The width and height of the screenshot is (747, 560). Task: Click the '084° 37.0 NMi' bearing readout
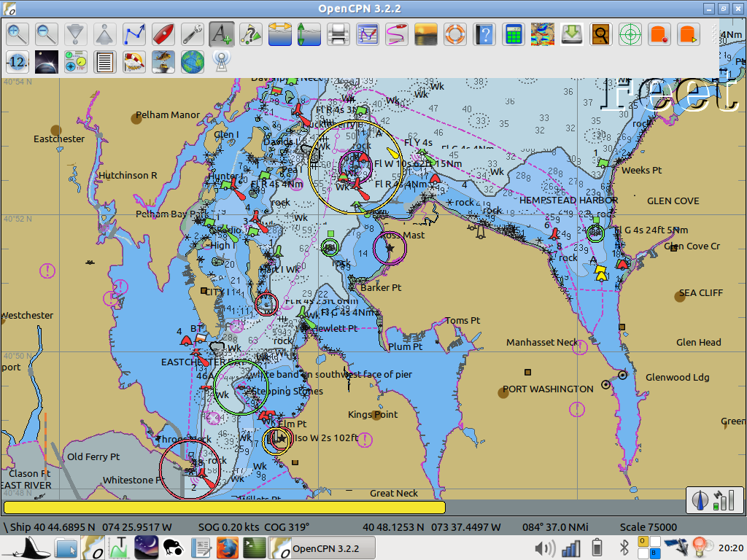point(555,527)
